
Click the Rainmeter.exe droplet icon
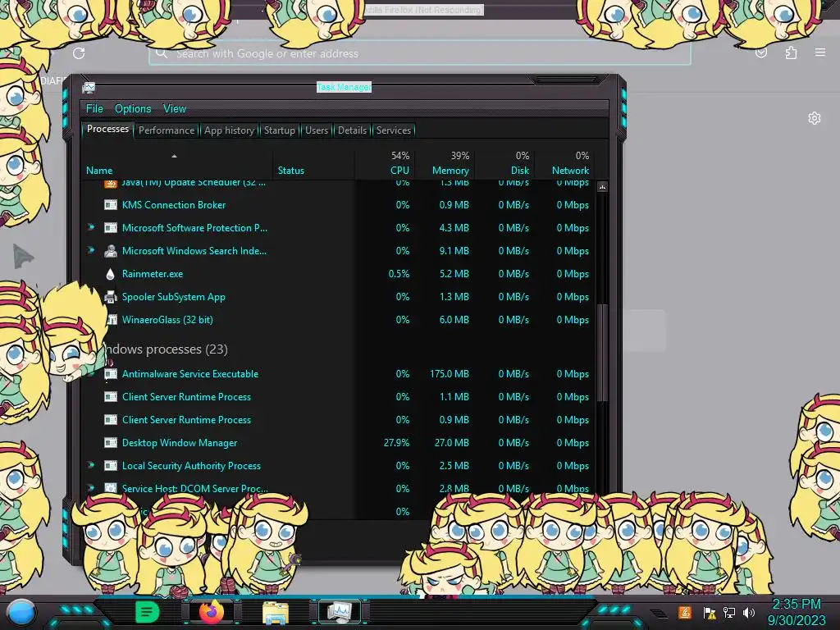click(111, 274)
